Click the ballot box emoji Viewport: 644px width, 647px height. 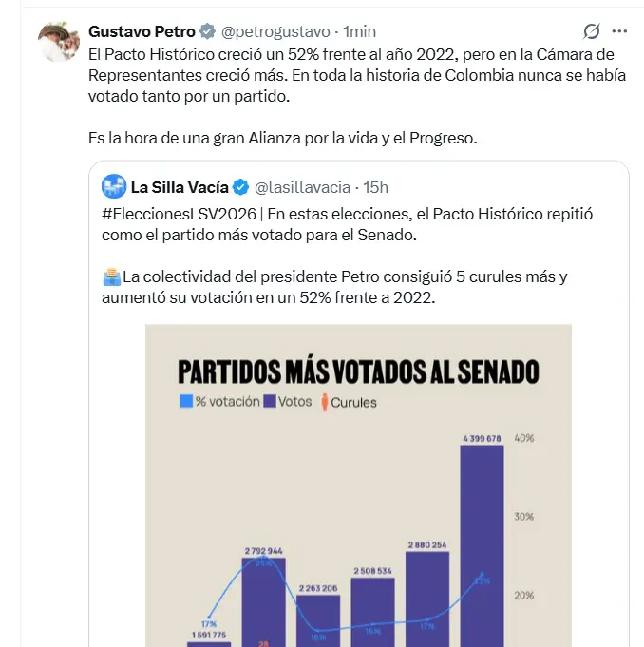[110, 277]
